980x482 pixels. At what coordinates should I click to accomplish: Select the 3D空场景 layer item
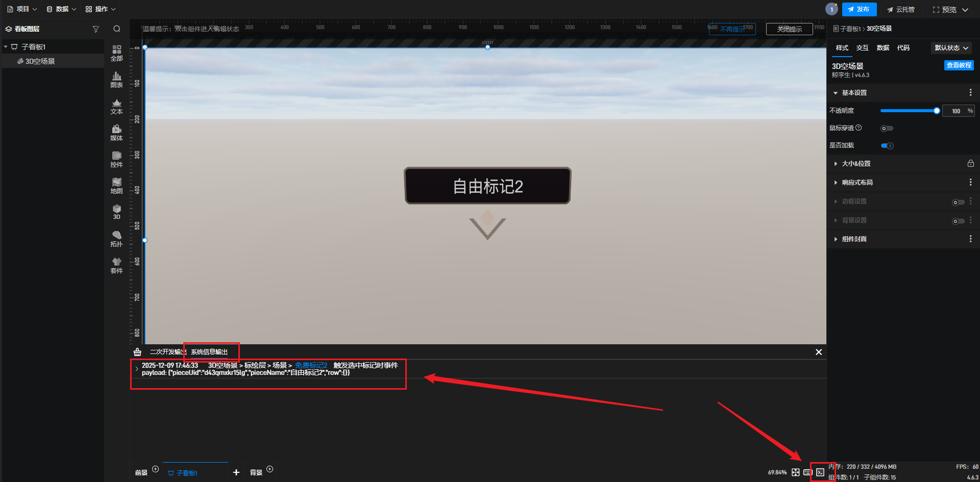40,61
